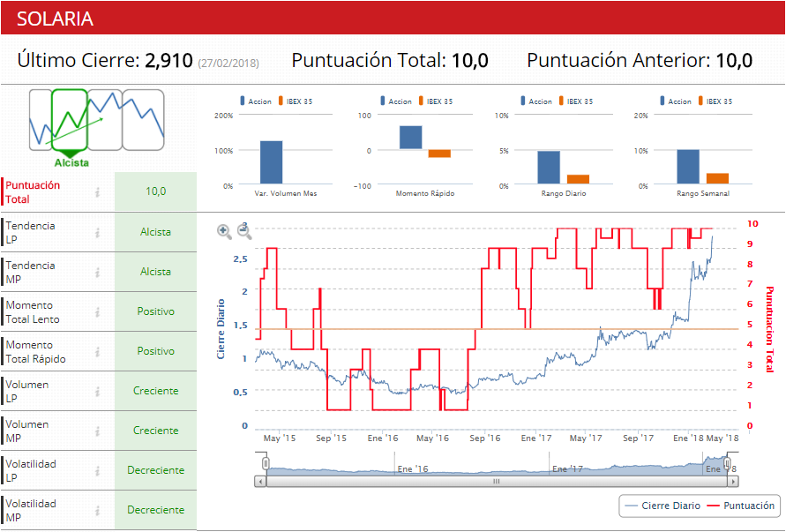Click Positivo value of Momento Total Rápido

pyautogui.click(x=156, y=351)
